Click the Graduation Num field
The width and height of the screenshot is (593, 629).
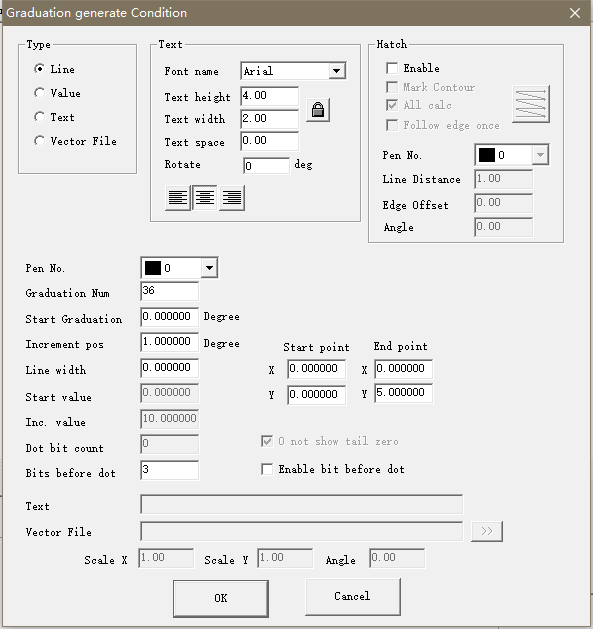(170, 291)
